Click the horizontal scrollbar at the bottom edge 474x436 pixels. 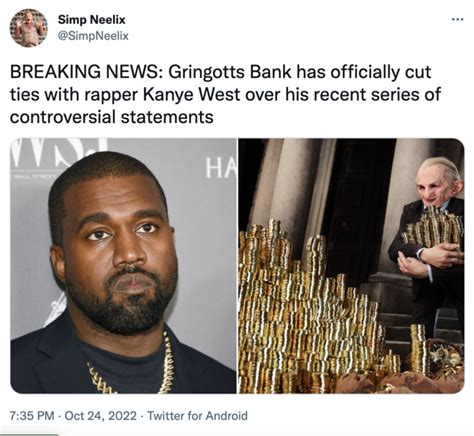(x=29, y=434)
